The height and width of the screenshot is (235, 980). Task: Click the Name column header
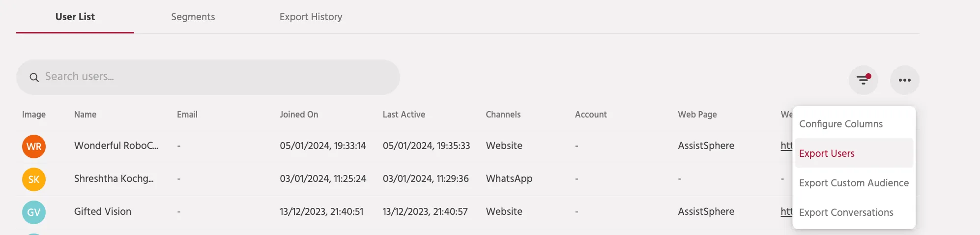point(85,115)
